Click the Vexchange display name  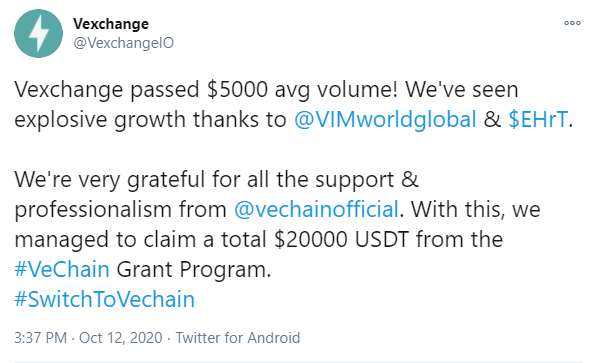coord(111,24)
